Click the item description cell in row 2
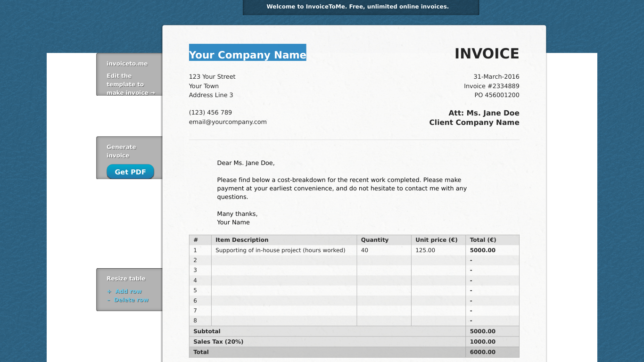The width and height of the screenshot is (644, 362). 284,260
